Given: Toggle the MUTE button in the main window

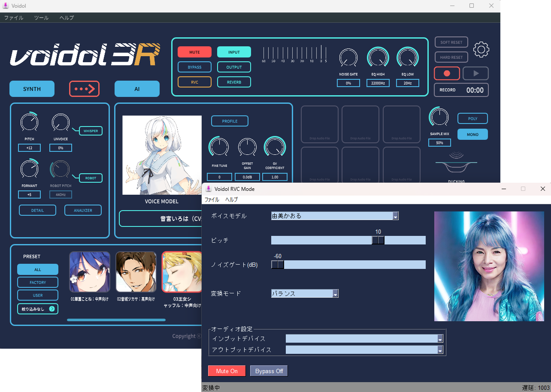Looking at the screenshot, I should pyautogui.click(x=194, y=52).
